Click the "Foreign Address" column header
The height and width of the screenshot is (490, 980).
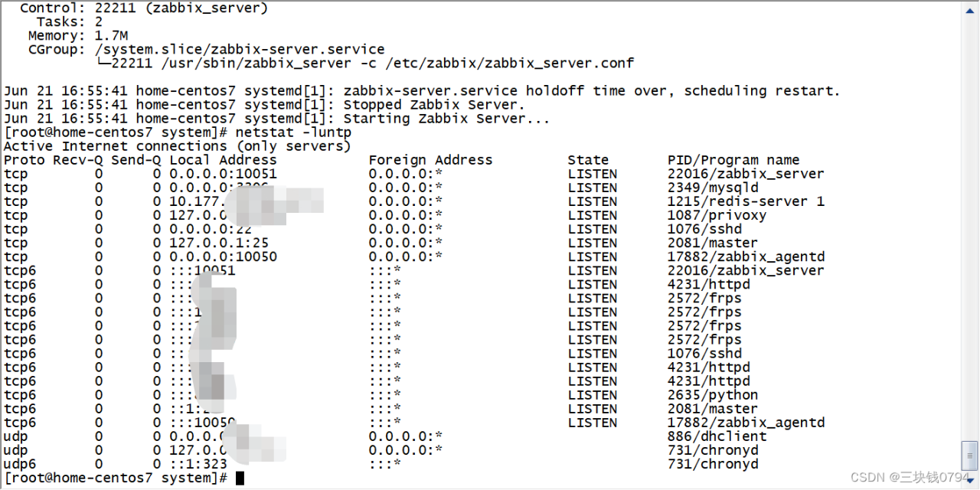pyautogui.click(x=430, y=160)
